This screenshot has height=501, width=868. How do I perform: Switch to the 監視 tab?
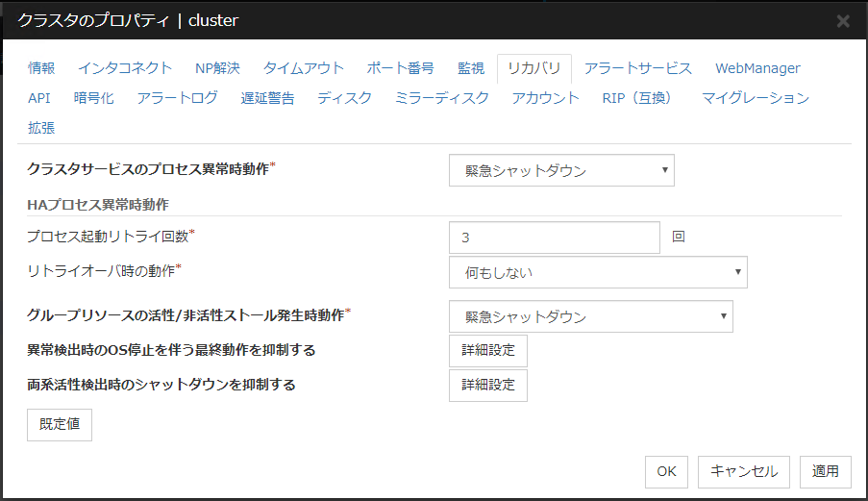point(471,68)
